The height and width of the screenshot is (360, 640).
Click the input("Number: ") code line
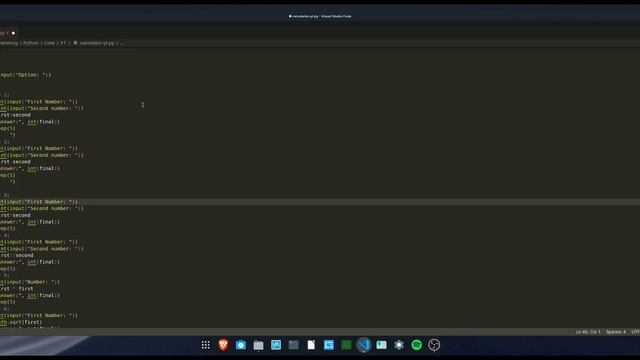[x=30, y=282]
